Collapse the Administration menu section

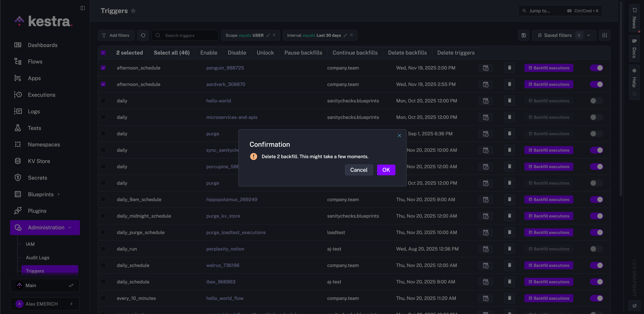tap(70, 228)
